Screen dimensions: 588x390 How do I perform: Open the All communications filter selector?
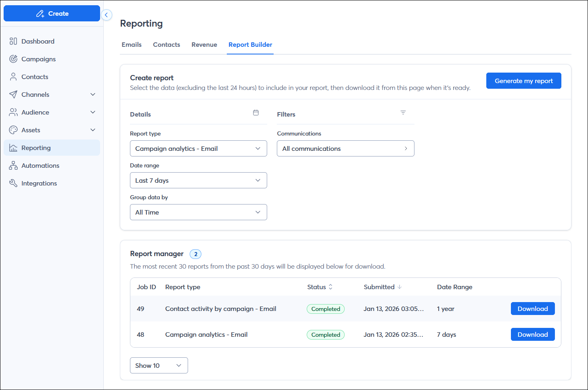[x=345, y=148]
